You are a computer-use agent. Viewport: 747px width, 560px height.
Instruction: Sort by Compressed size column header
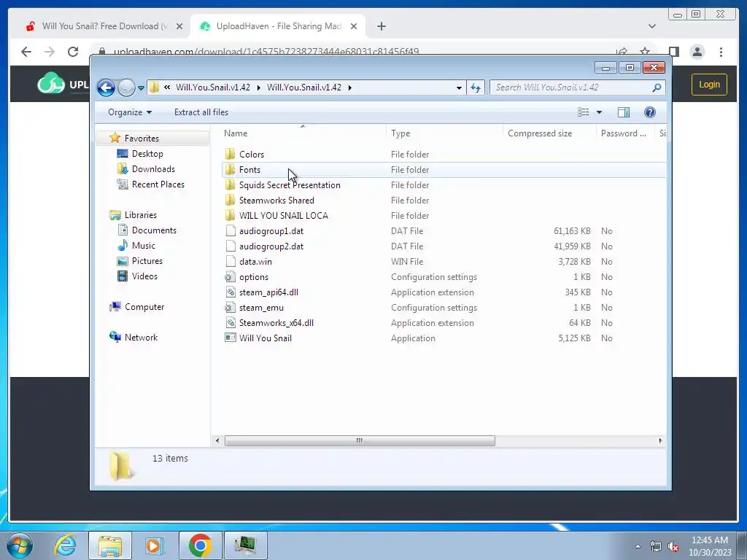(549, 133)
